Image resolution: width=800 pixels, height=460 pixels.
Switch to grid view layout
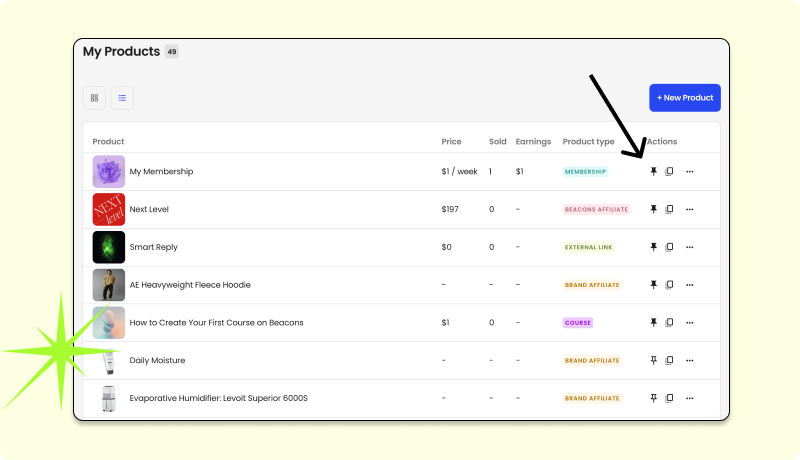tap(95, 98)
